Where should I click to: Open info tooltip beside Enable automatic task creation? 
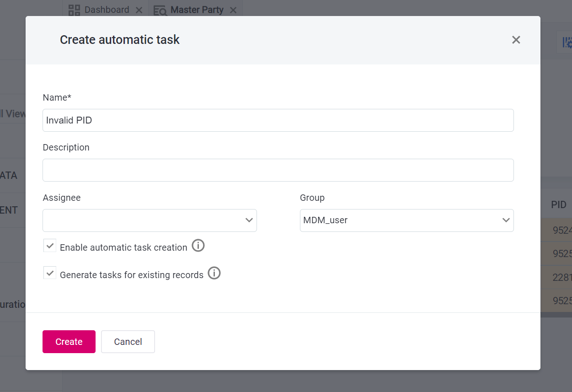198,246
